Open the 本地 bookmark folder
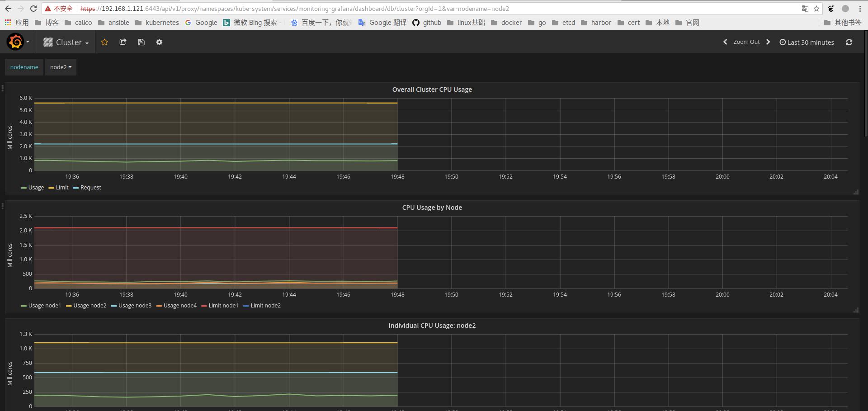868x411 pixels. tap(658, 23)
